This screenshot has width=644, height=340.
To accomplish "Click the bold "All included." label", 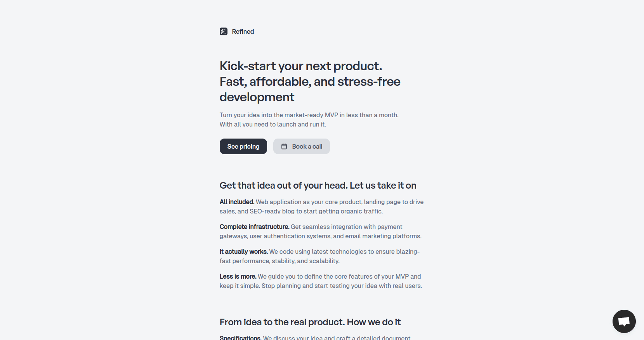I will [x=237, y=202].
